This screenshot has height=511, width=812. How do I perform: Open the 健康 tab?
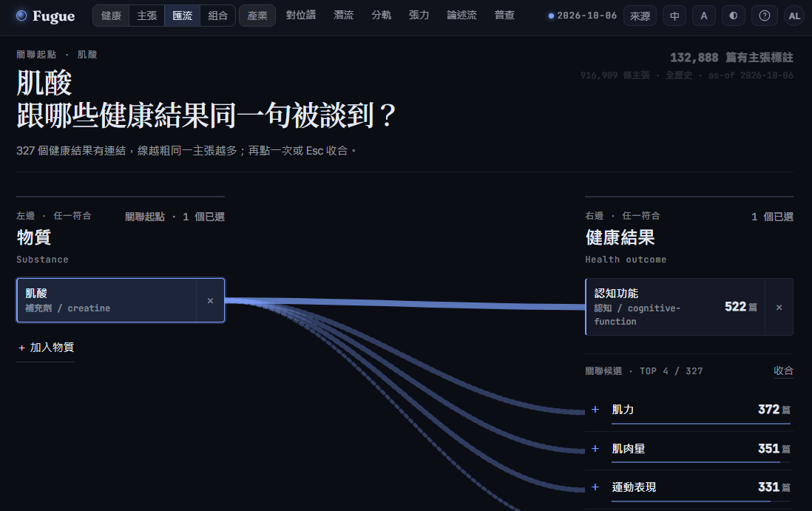click(111, 16)
